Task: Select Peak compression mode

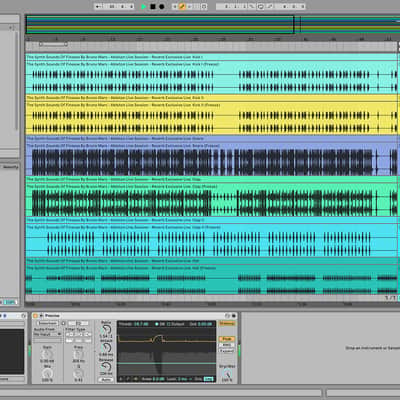Action: pyautogui.click(x=227, y=339)
